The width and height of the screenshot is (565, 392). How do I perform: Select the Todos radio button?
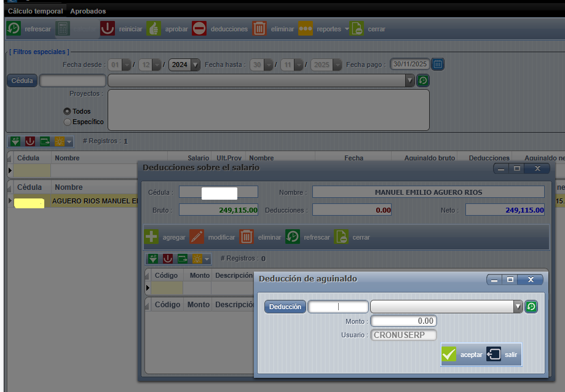coord(68,112)
